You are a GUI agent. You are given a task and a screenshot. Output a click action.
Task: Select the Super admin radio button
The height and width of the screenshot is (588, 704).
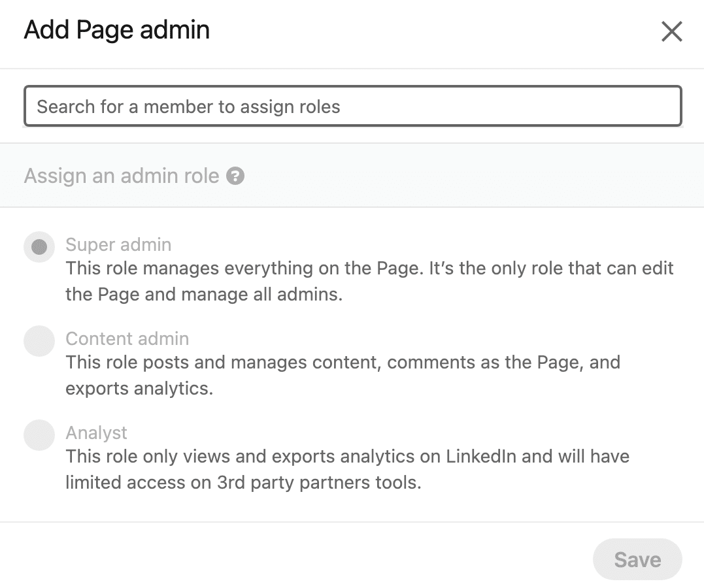(39, 247)
